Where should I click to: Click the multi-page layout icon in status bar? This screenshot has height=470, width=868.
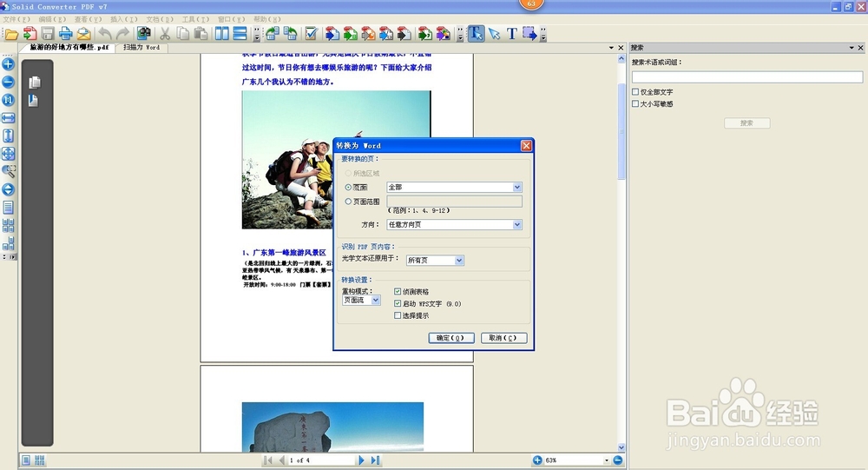[x=40, y=460]
